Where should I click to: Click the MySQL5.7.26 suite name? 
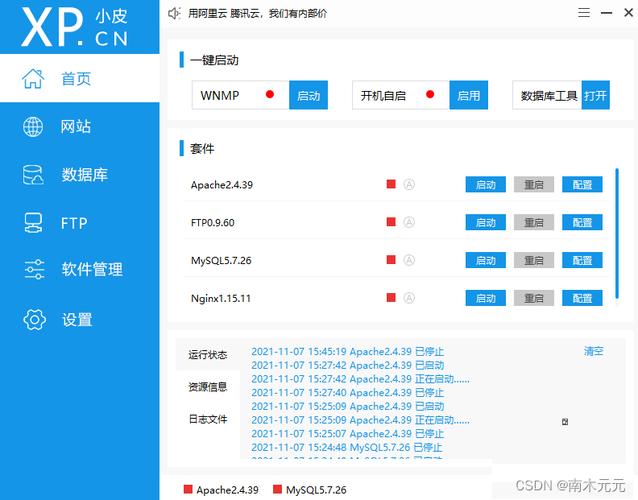[221, 260]
